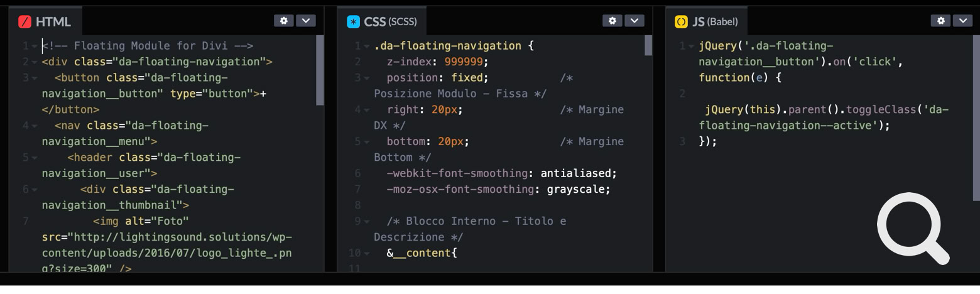Open CSS panel settings gear
980x294 pixels.
click(612, 21)
